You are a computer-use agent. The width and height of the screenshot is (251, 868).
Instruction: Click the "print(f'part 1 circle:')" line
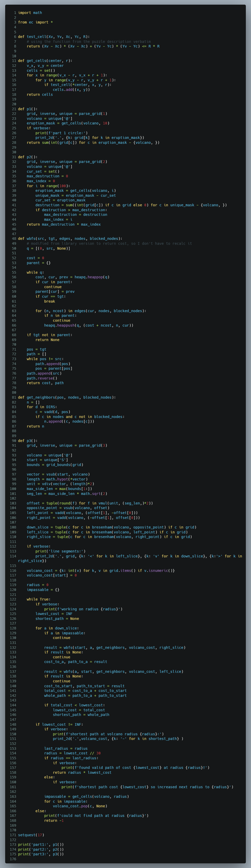(x=62, y=133)
